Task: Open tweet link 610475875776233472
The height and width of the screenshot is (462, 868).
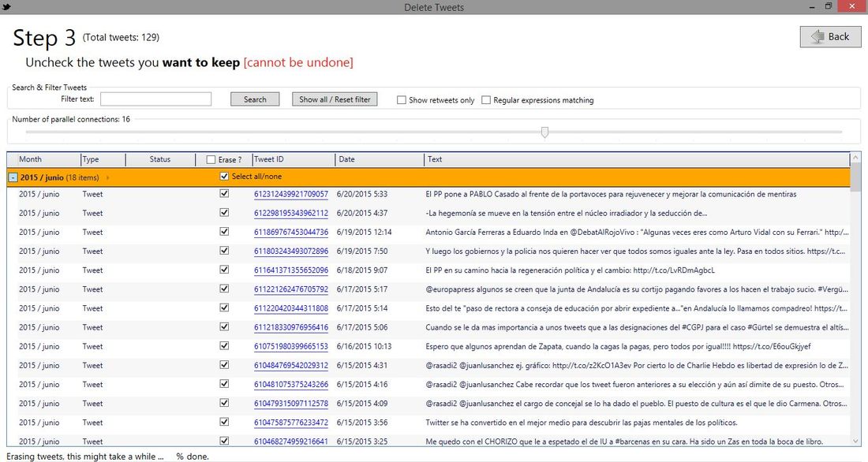Action: pyautogui.click(x=291, y=423)
